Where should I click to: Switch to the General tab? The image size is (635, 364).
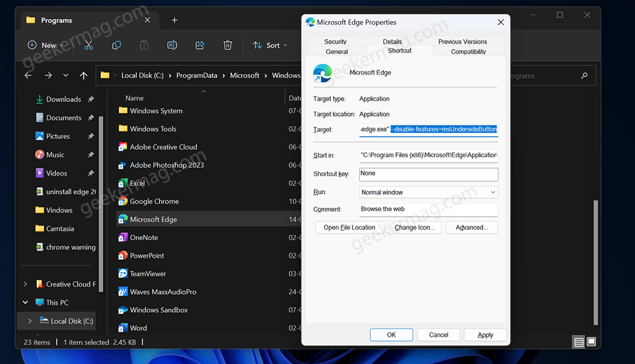pos(337,51)
